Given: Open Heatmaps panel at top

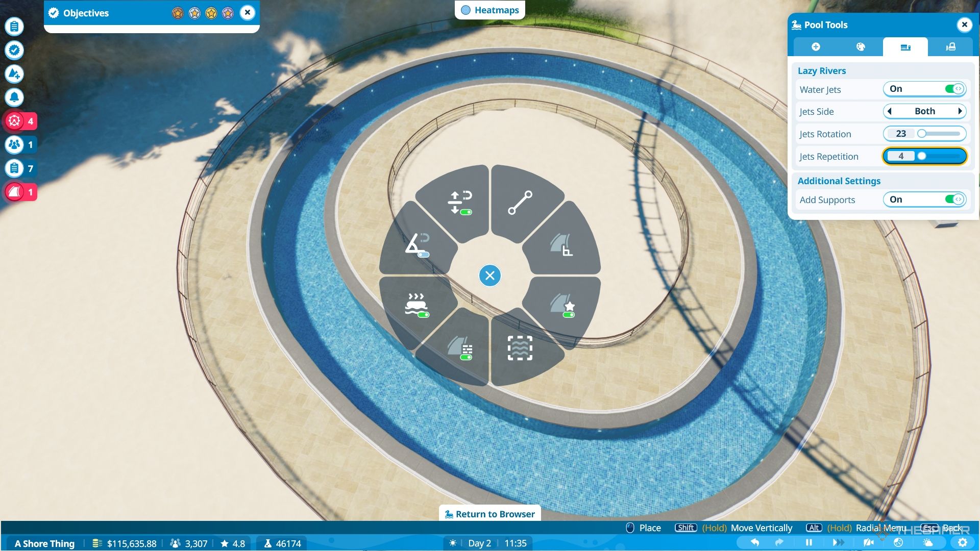Looking at the screenshot, I should (x=490, y=9).
